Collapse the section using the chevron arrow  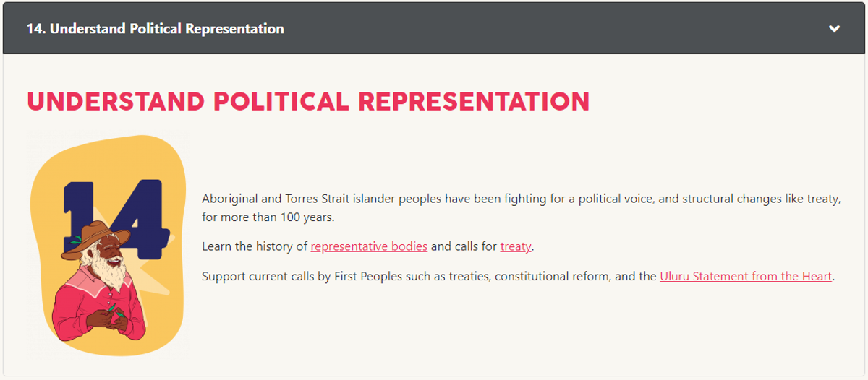pyautogui.click(x=834, y=29)
